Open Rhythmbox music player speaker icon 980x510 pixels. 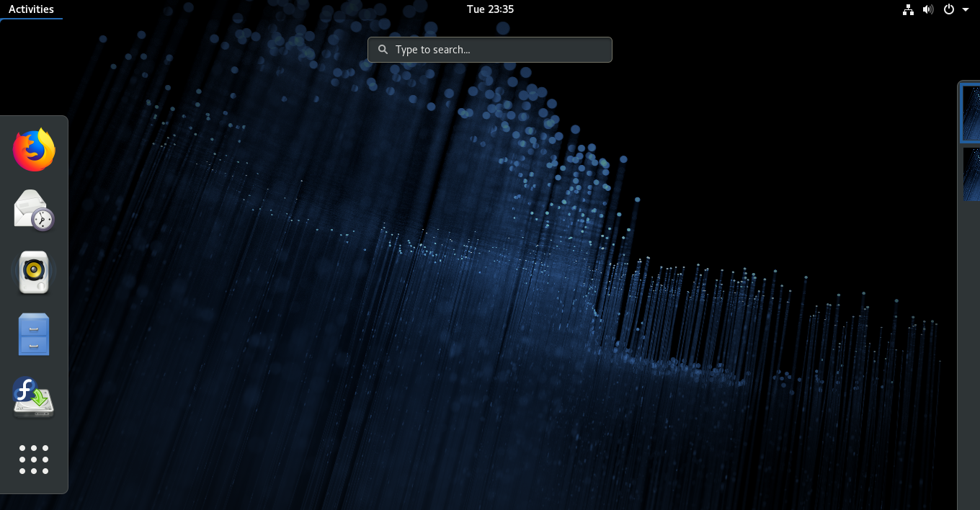(x=34, y=272)
